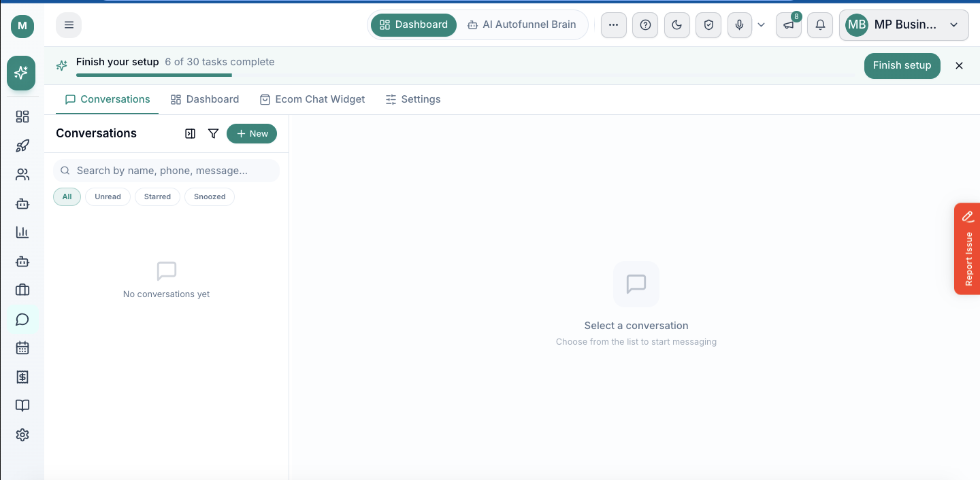Image resolution: width=980 pixels, height=480 pixels.
Task: Click the 'No conversations yet' text
Action: [166, 294]
